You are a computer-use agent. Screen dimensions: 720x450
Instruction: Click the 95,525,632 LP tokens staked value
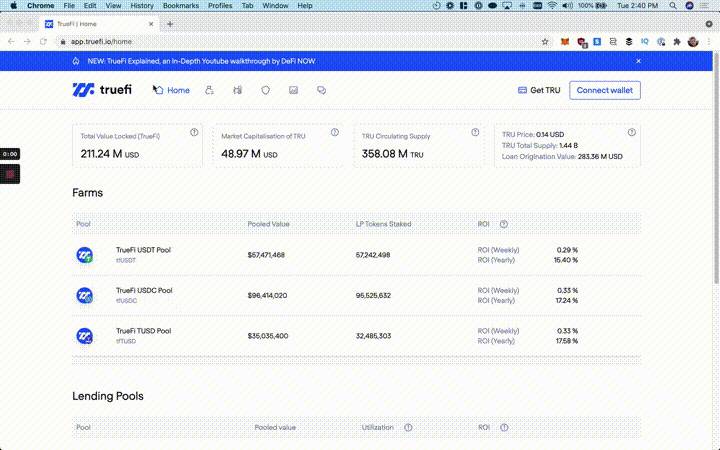[373, 295]
